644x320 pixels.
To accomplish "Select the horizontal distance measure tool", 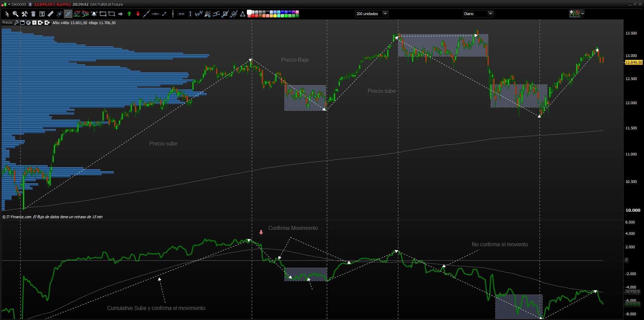I will (x=181, y=14).
